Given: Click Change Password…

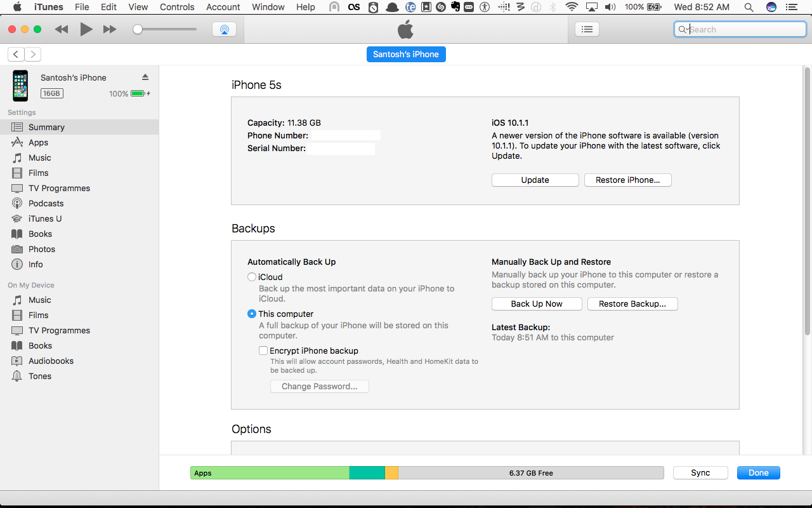Looking at the screenshot, I should pyautogui.click(x=320, y=386).
